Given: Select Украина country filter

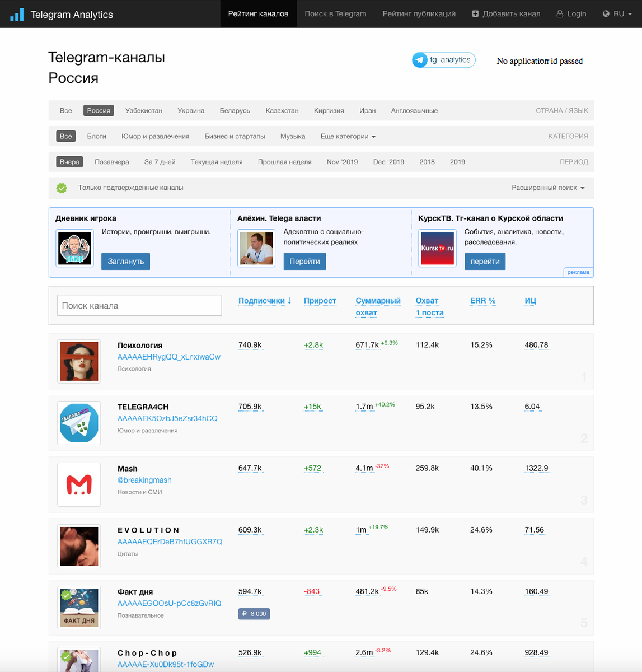Looking at the screenshot, I should 191,110.
